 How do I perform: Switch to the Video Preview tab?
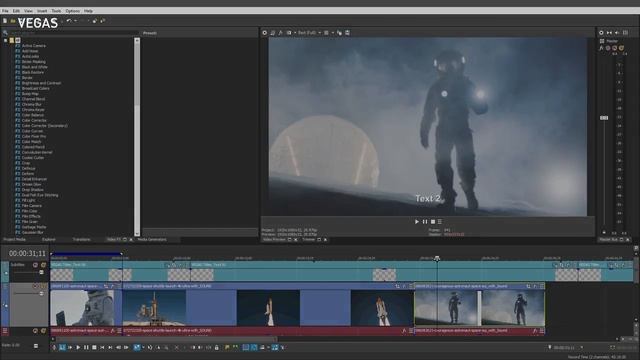click(x=274, y=240)
